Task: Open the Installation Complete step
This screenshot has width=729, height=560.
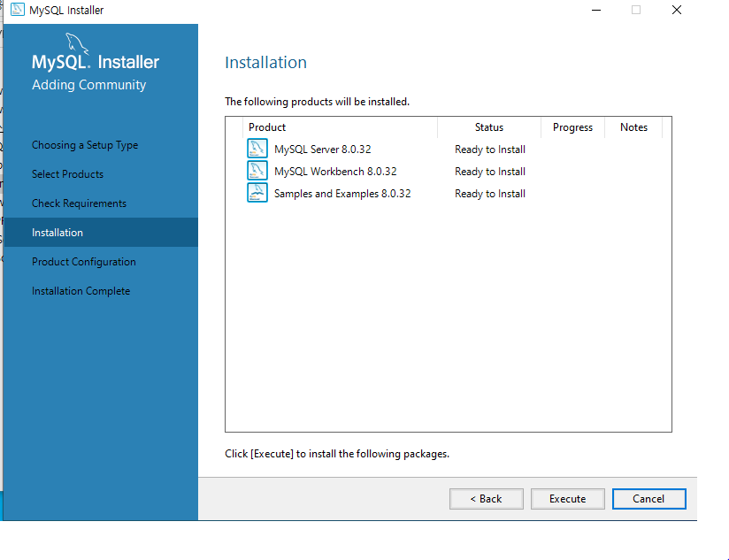Action: pyautogui.click(x=81, y=291)
